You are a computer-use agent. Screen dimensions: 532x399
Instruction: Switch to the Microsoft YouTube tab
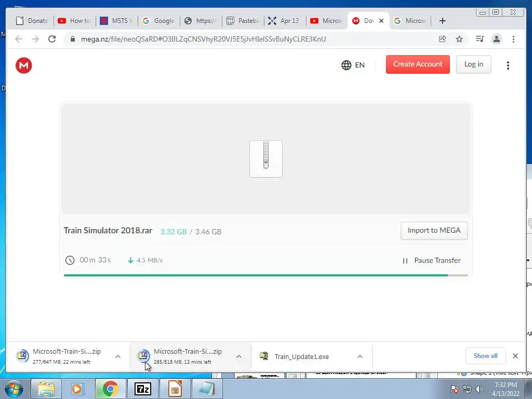(x=327, y=21)
